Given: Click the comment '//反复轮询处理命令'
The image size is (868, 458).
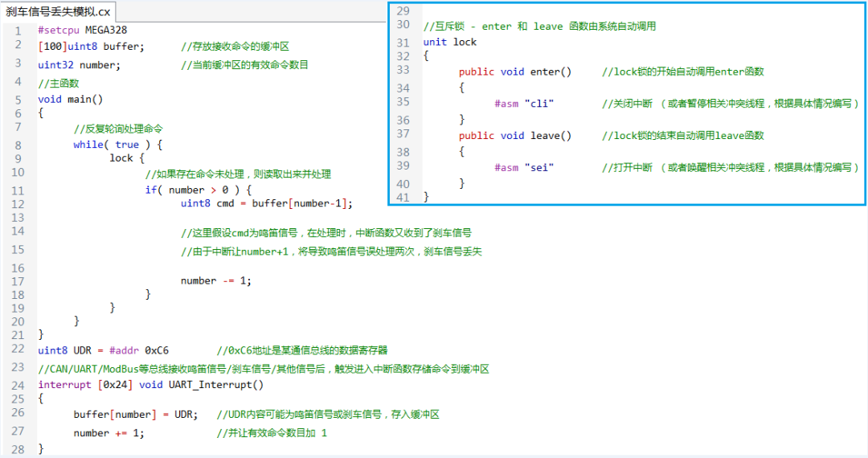Looking at the screenshot, I should [118, 129].
